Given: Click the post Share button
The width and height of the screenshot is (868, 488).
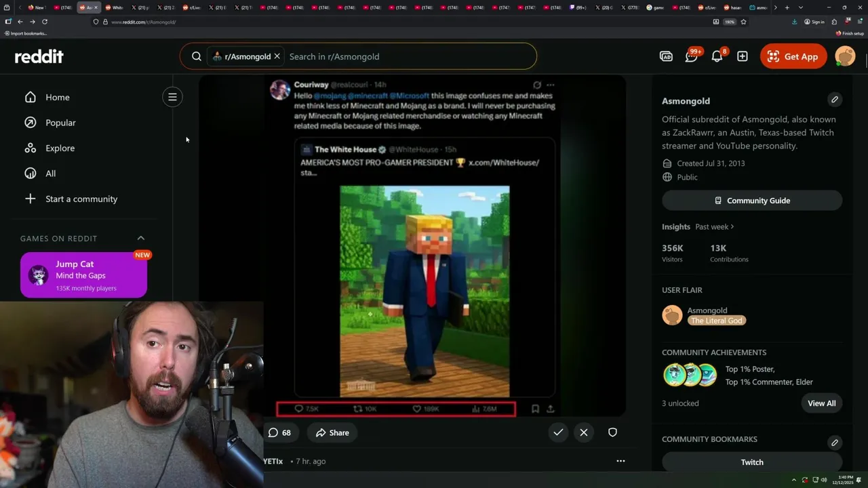Looking at the screenshot, I should pyautogui.click(x=332, y=432).
